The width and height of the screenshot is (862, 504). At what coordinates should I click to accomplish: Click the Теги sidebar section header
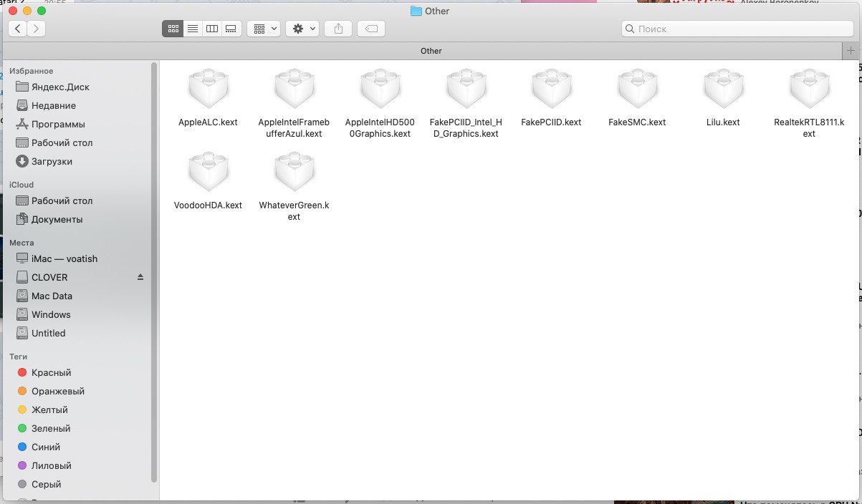[19, 356]
